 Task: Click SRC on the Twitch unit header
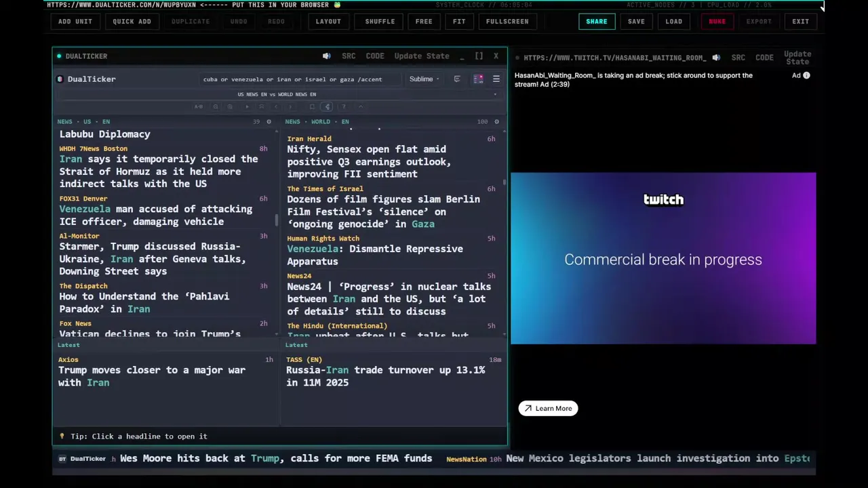(738, 58)
